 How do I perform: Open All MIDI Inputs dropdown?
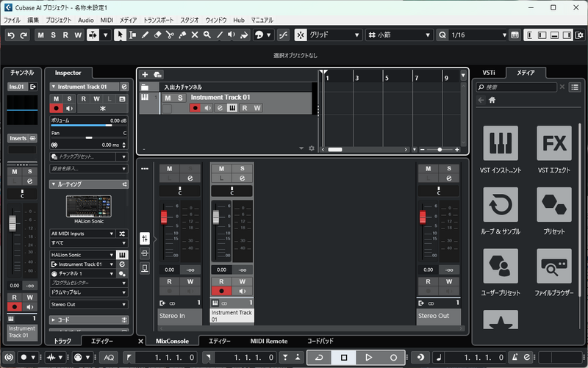82,234
